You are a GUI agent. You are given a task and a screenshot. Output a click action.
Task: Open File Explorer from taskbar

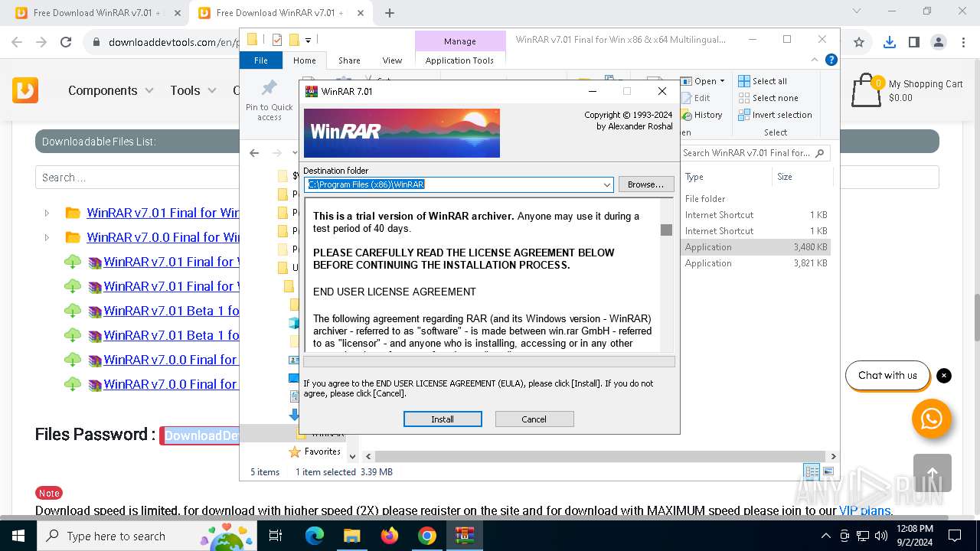[x=351, y=536]
